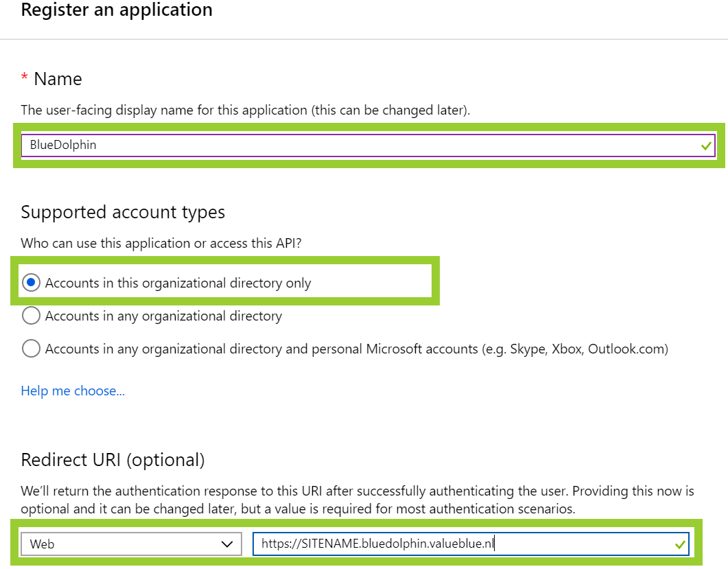Image resolution: width=728 pixels, height=569 pixels.
Task: Click the green checkmark in Redirect URI field
Action: [x=680, y=544]
